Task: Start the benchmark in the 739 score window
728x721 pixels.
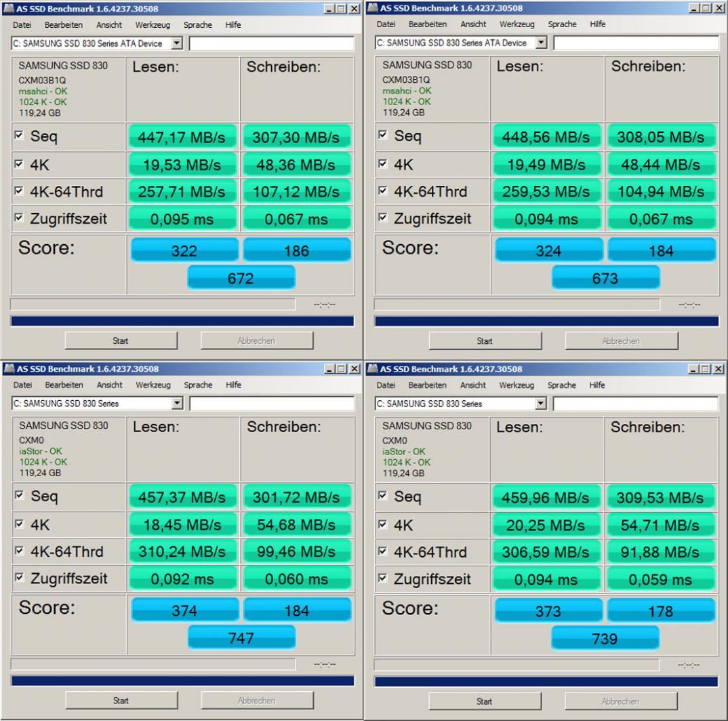Action: tap(485, 701)
